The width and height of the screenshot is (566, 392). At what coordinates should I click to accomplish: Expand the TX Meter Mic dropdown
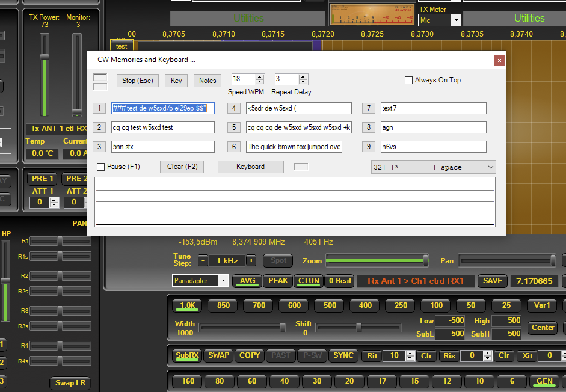[455, 20]
